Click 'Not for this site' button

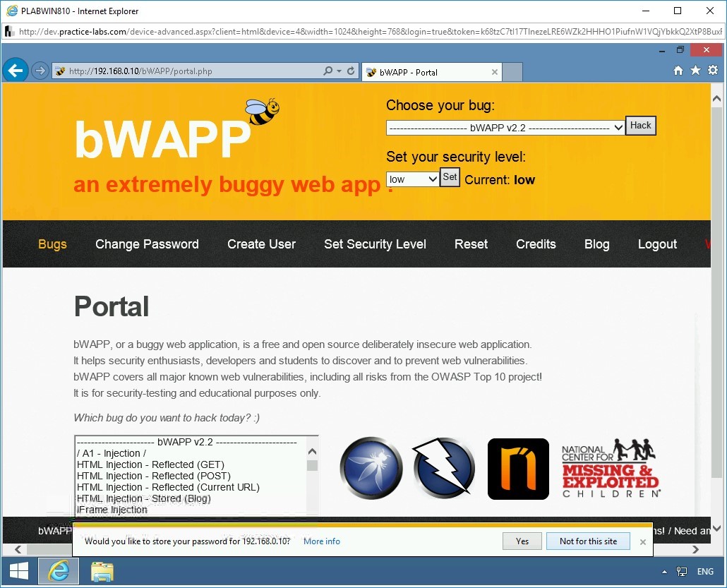(x=588, y=541)
